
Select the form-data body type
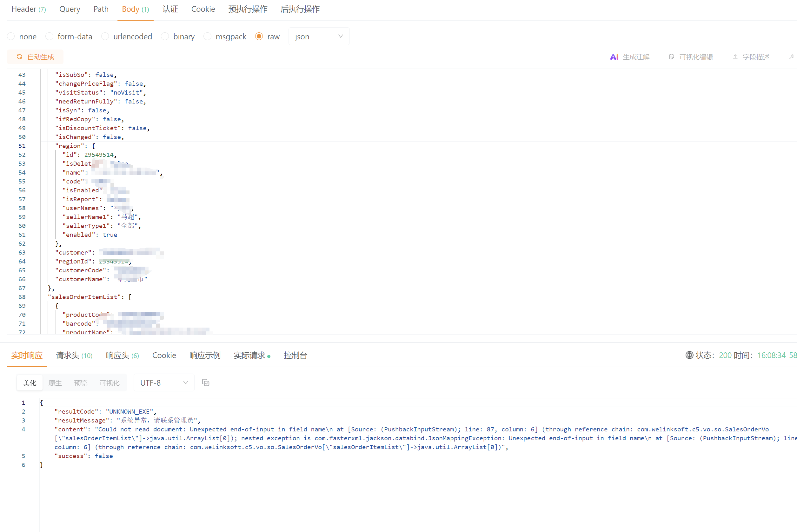69,36
